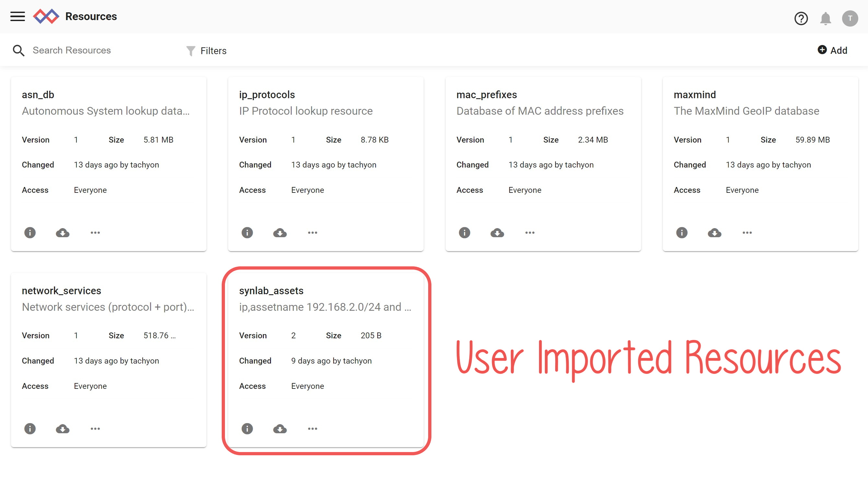Download the synlab_assets resource
The height and width of the screenshot is (488, 868).
(280, 429)
